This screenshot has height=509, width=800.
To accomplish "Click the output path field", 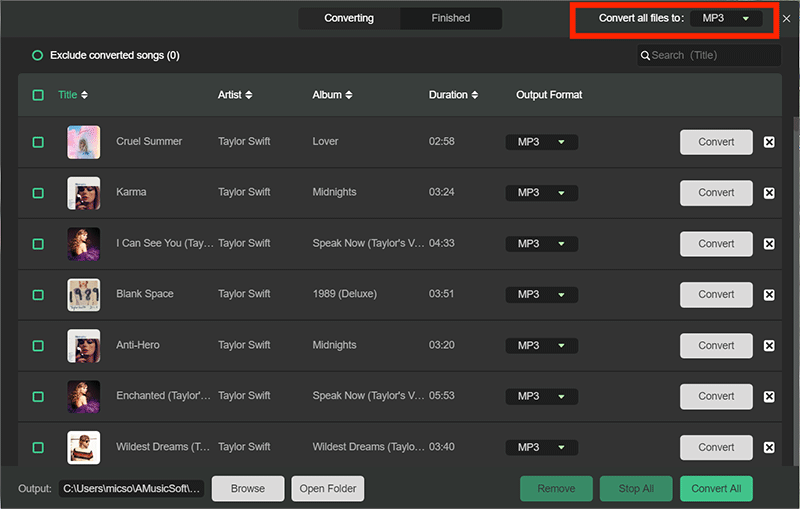I will [131, 489].
